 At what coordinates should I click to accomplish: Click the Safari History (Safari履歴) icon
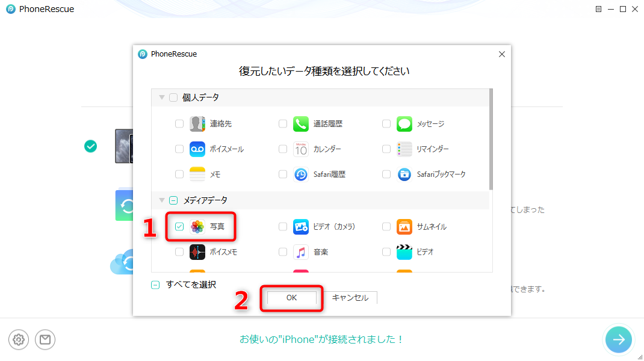301,174
